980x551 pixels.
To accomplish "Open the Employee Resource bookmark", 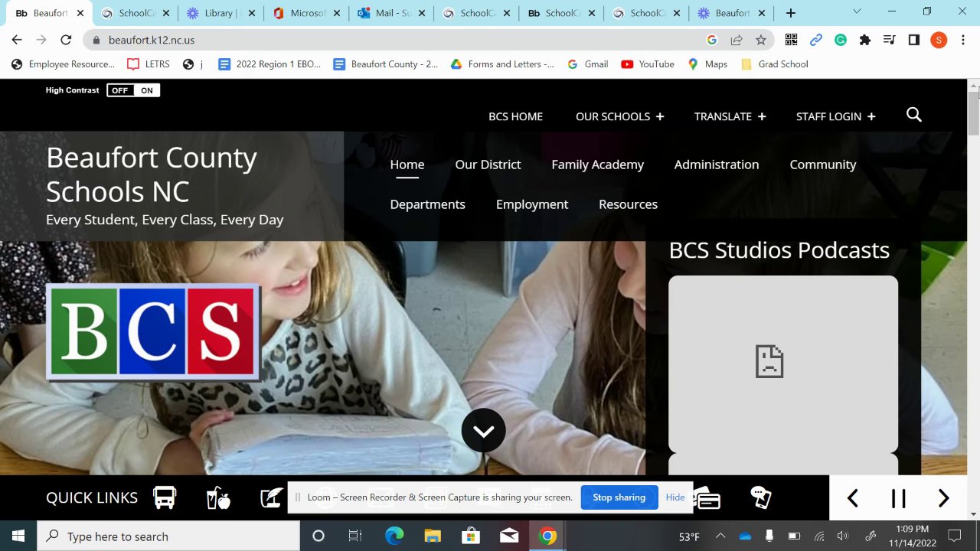I will (63, 64).
